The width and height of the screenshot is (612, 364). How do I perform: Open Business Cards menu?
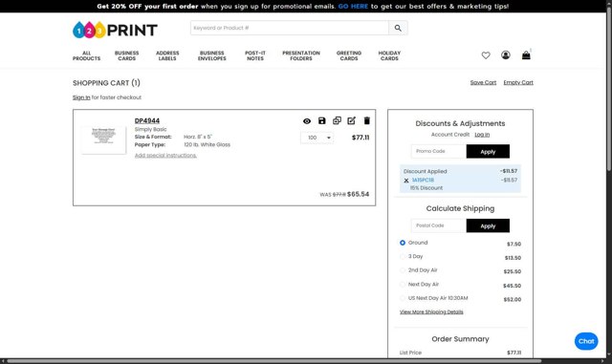pos(127,55)
